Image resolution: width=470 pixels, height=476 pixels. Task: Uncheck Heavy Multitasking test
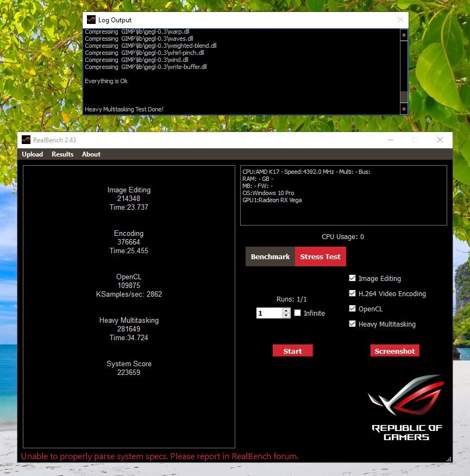(x=352, y=324)
